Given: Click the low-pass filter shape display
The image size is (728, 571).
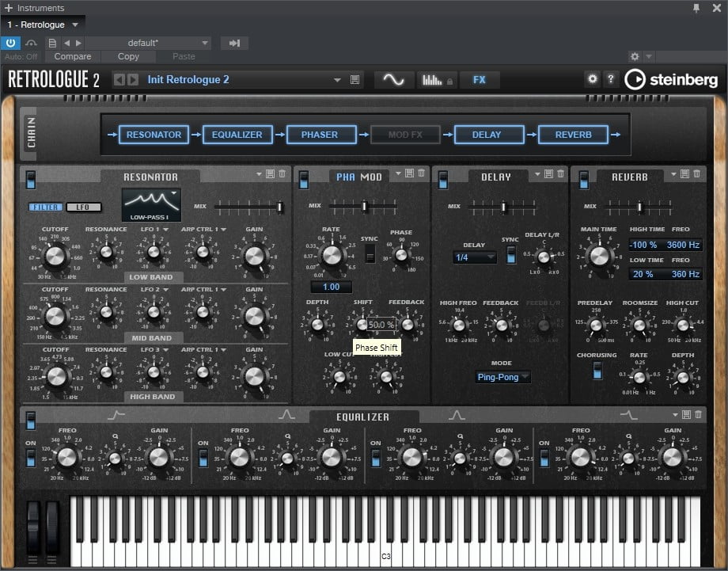Looking at the screenshot, I should coord(151,205).
